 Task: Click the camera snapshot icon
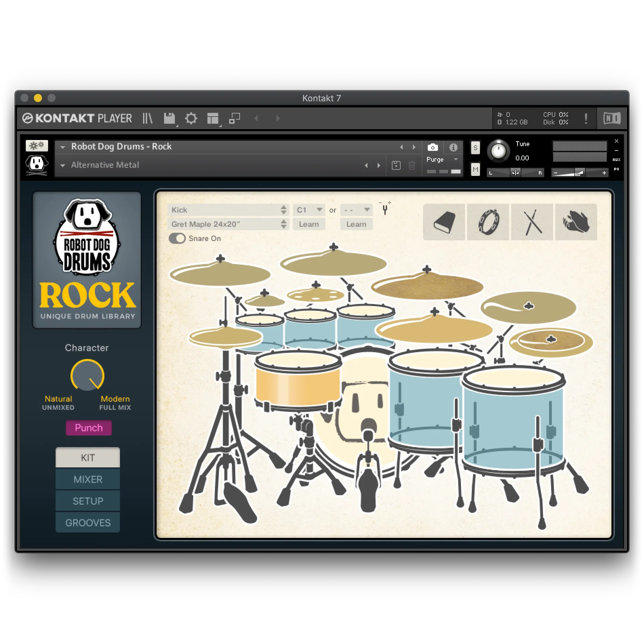click(432, 147)
